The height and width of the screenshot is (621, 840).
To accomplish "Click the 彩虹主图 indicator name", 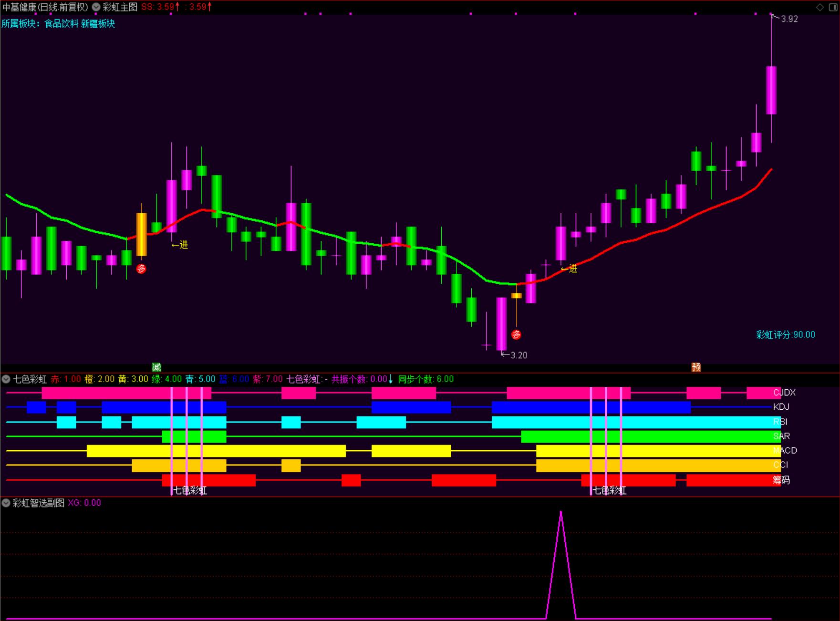I will (120, 7).
